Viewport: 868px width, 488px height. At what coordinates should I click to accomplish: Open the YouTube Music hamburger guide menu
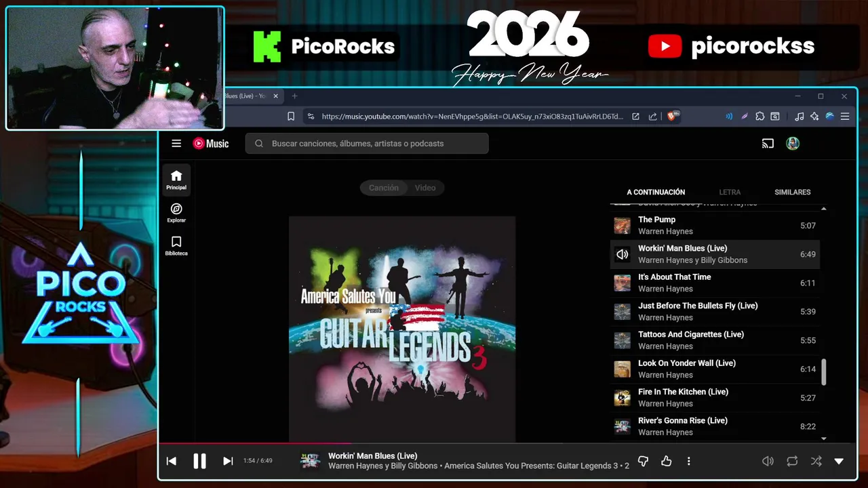176,143
